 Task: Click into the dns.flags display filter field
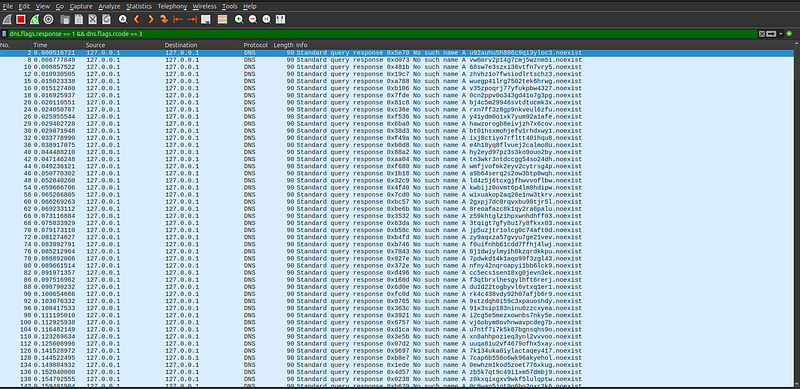point(383,34)
